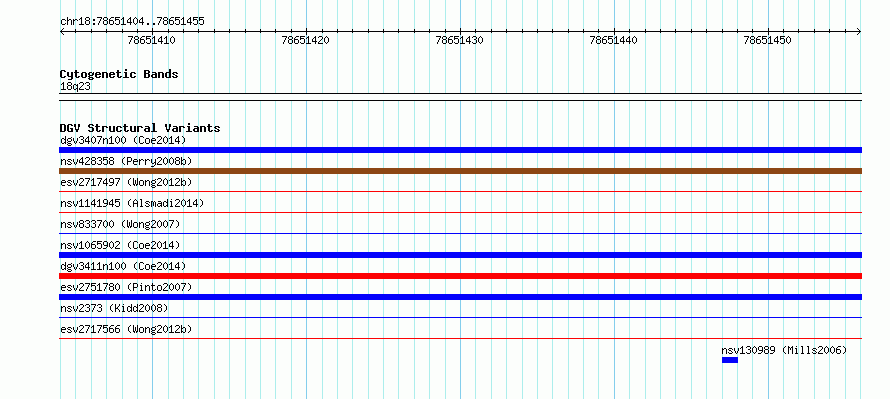Viewport: 890px width, 399px height.
Task: Select variant label nsv428358 (Perry2008b)
Action: tap(126, 161)
